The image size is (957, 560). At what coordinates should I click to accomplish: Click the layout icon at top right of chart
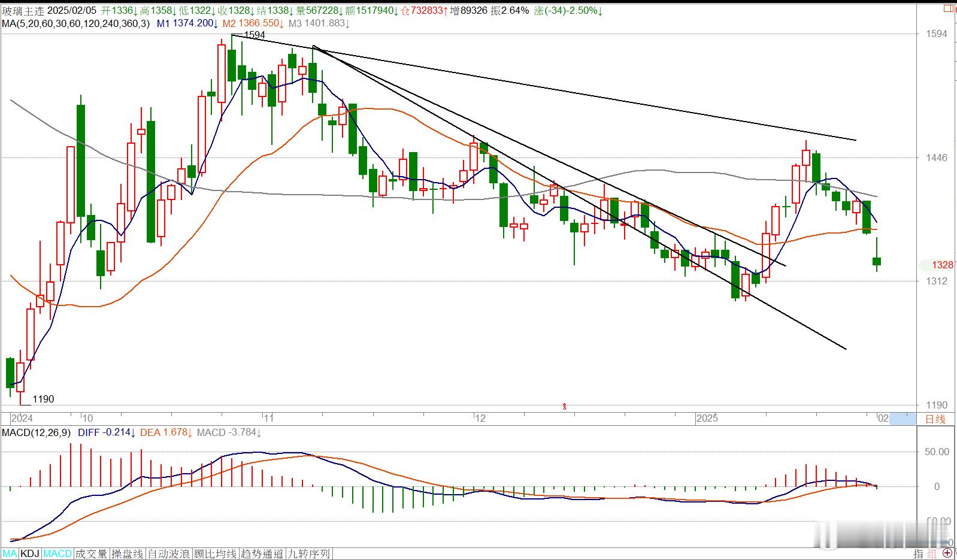click(x=947, y=8)
